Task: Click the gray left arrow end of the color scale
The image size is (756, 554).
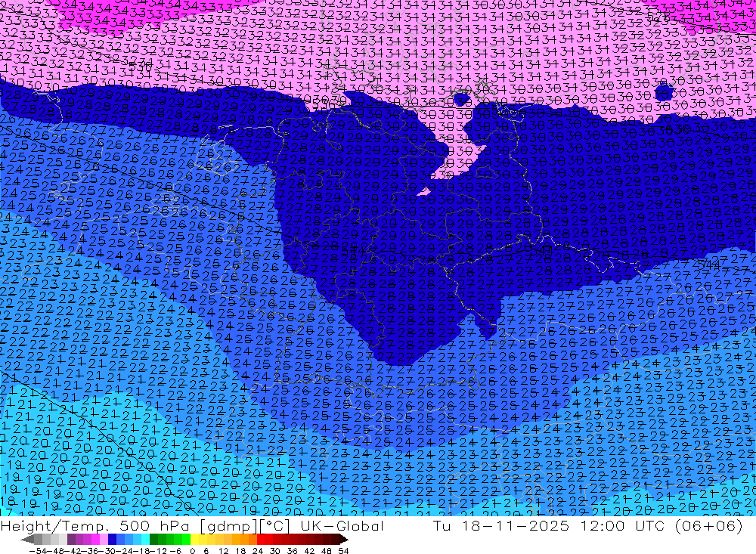Action: pyautogui.click(x=27, y=540)
